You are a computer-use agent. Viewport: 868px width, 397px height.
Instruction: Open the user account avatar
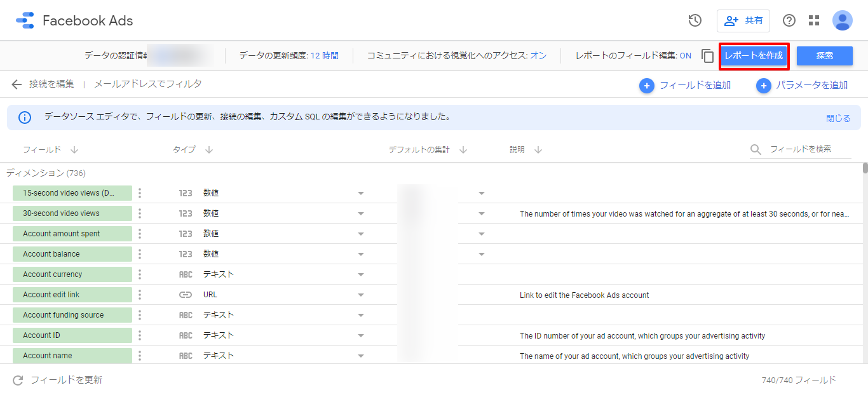click(x=843, y=20)
